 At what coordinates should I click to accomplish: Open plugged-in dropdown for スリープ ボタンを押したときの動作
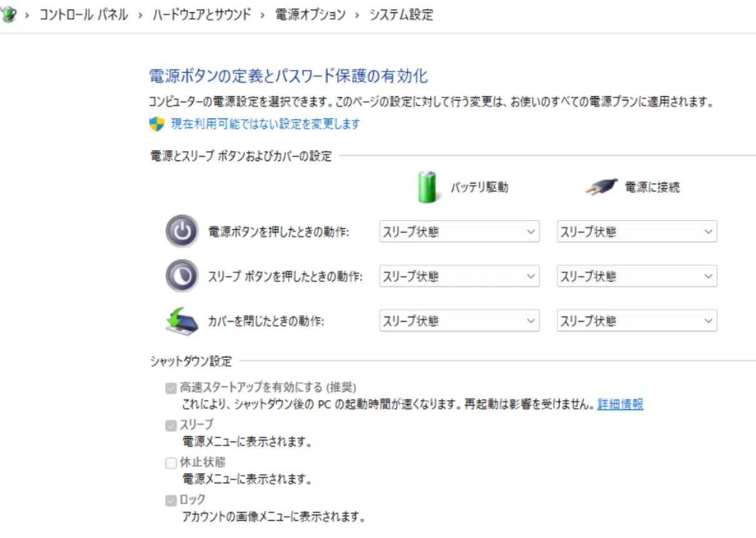(637, 276)
